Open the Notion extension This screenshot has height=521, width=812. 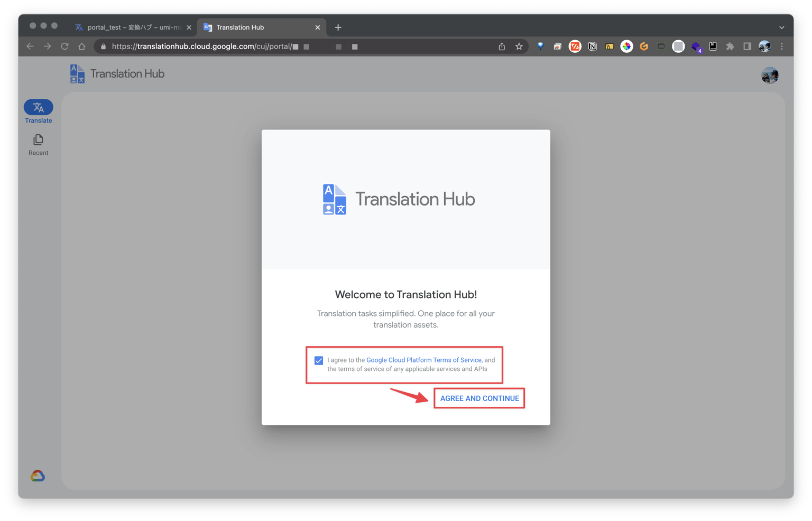click(592, 46)
